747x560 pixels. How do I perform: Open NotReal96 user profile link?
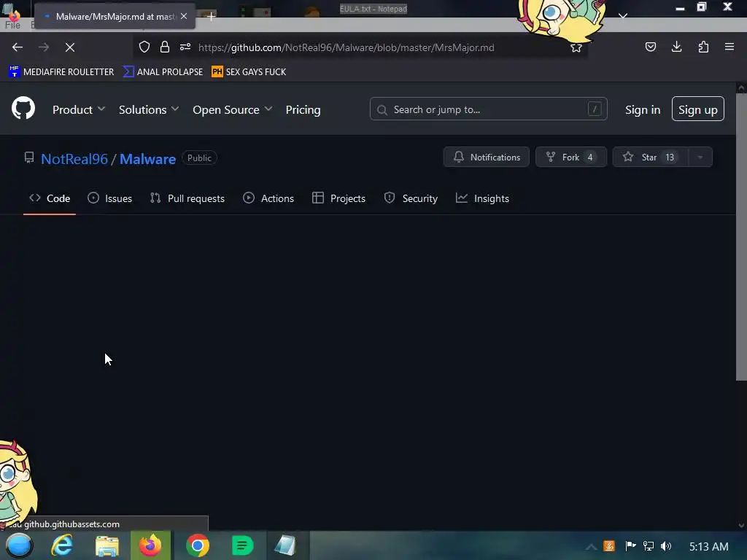[x=74, y=158]
